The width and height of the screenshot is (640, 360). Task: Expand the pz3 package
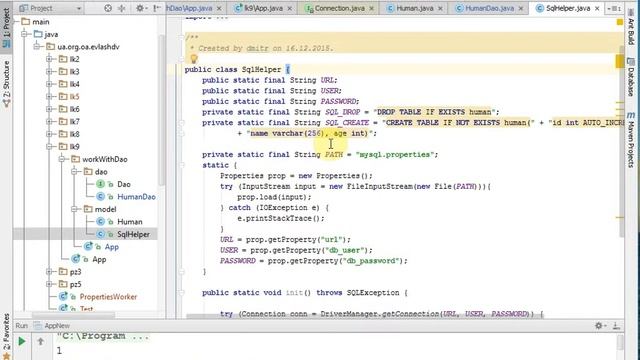click(49, 271)
